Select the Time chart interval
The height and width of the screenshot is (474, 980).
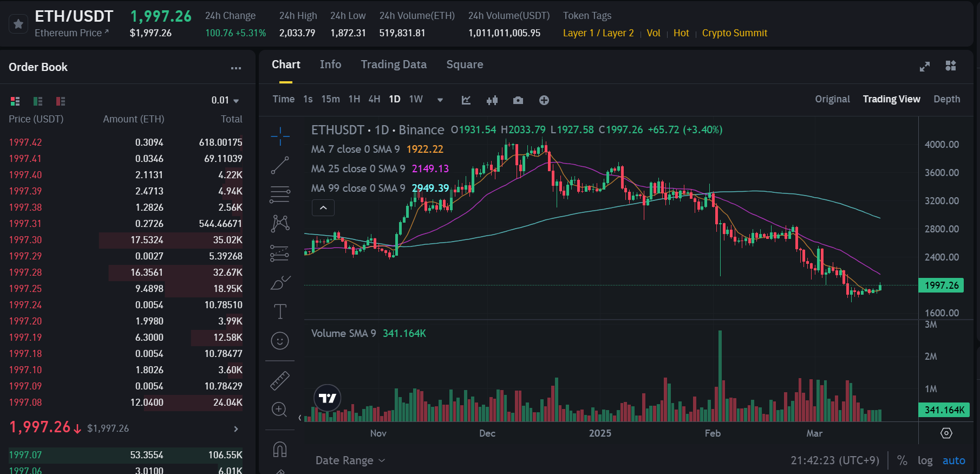[284, 99]
